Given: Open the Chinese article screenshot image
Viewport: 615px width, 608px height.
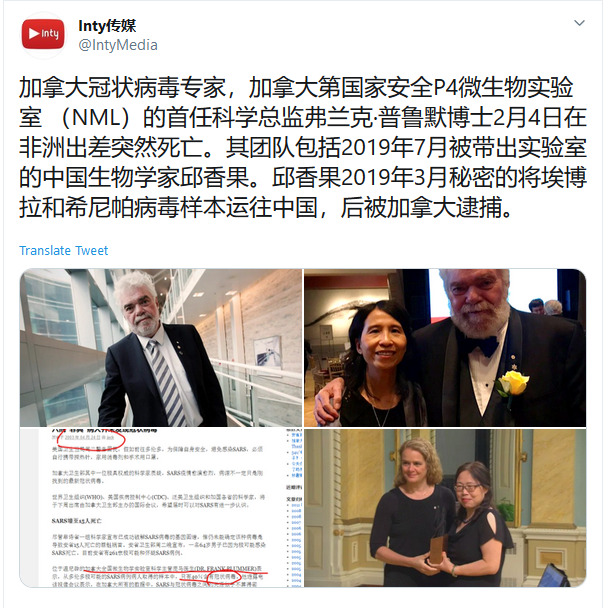Looking at the screenshot, I should (x=161, y=508).
